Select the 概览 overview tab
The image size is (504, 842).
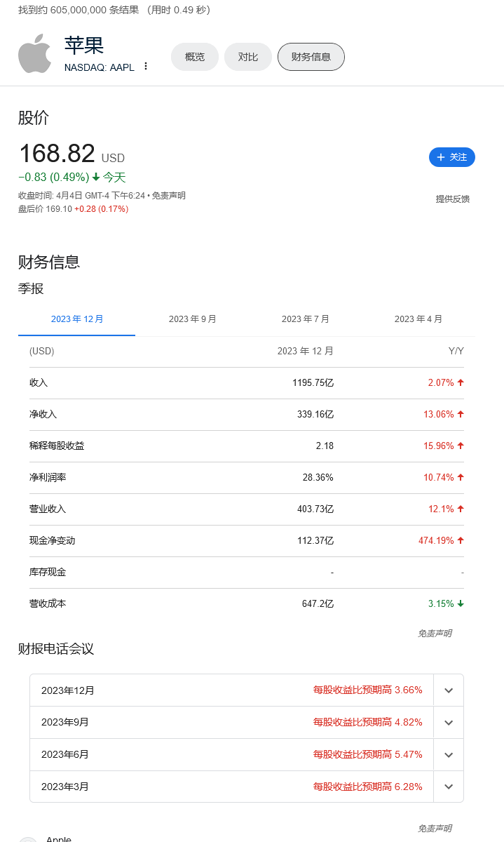click(x=195, y=57)
